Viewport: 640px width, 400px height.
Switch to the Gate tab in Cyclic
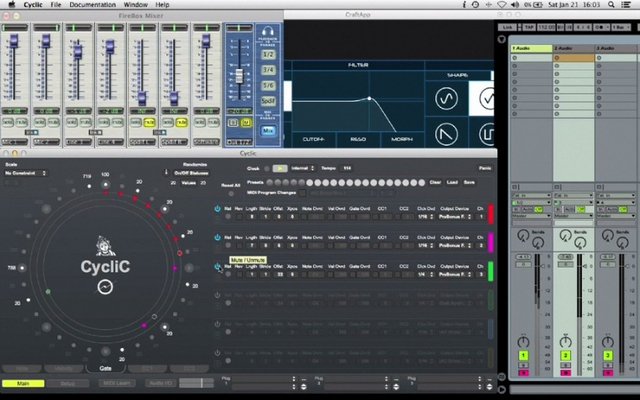(x=105, y=368)
